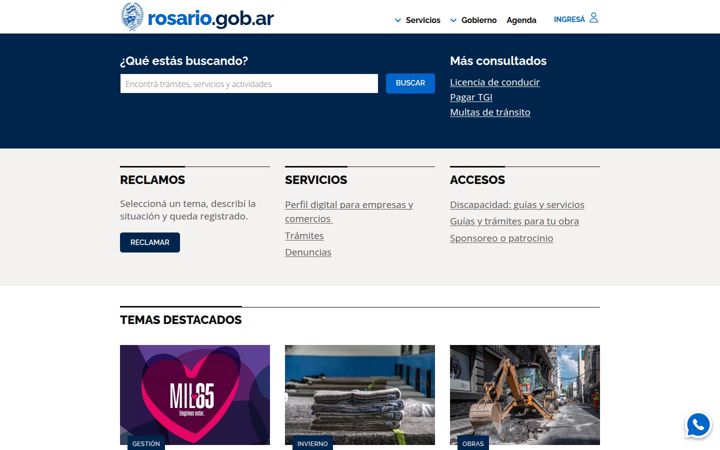Open Guías y trámites para tu obra
The image size is (720, 450).
(514, 221)
